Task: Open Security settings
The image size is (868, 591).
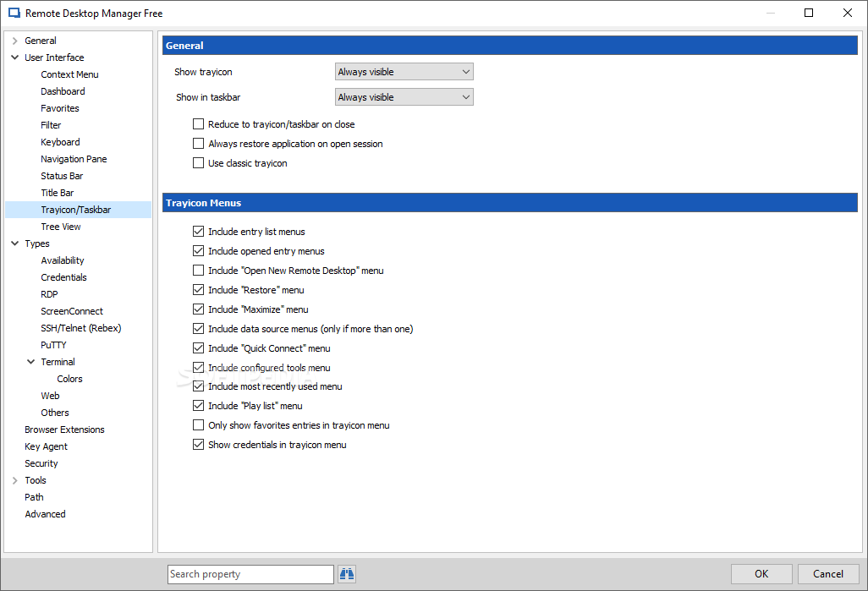Action: click(x=41, y=463)
